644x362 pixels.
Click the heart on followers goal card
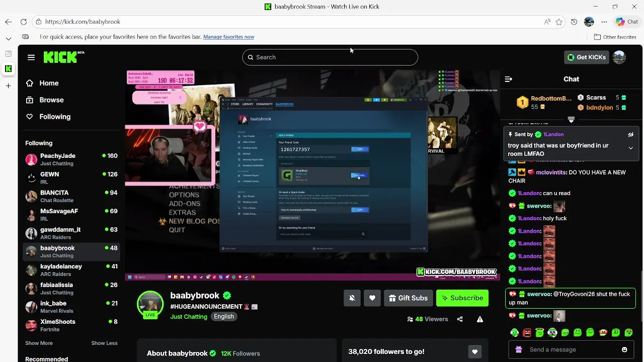(474, 352)
